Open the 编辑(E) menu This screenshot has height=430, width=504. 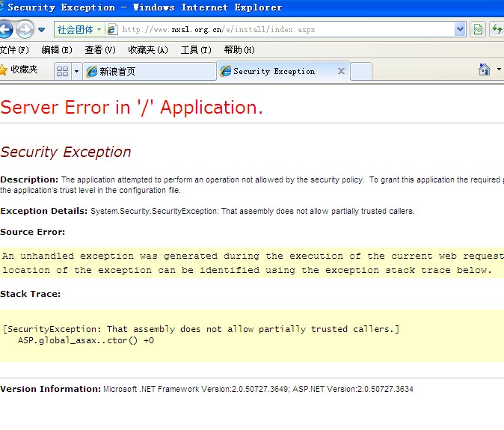57,50
